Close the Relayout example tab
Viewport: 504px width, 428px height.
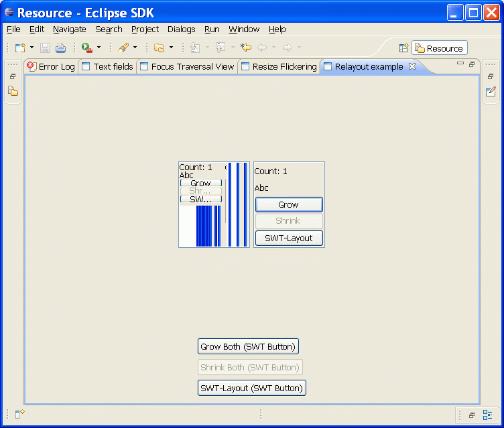click(x=412, y=66)
